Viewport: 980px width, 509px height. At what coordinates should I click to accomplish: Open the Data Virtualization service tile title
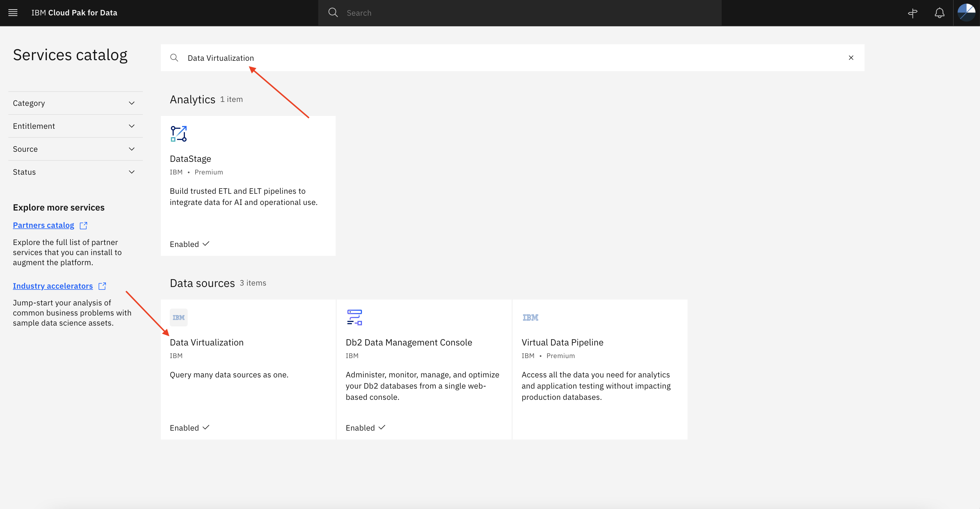tap(206, 342)
